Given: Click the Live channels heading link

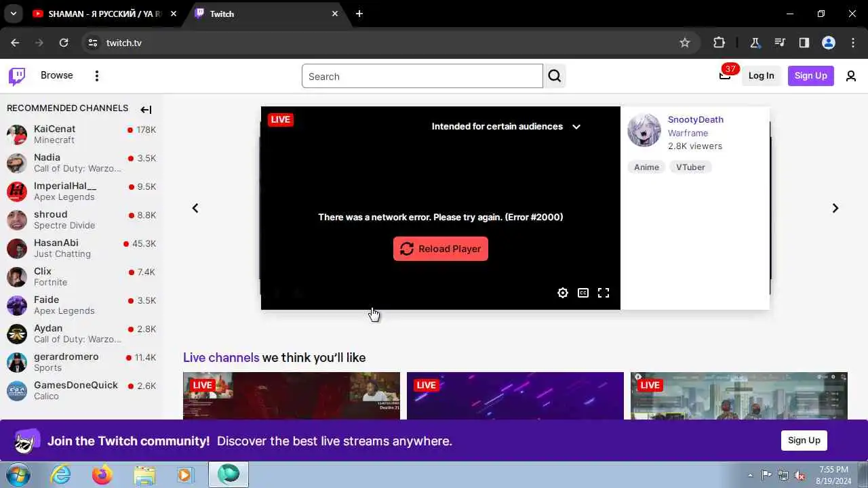Looking at the screenshot, I should pyautogui.click(x=221, y=358).
